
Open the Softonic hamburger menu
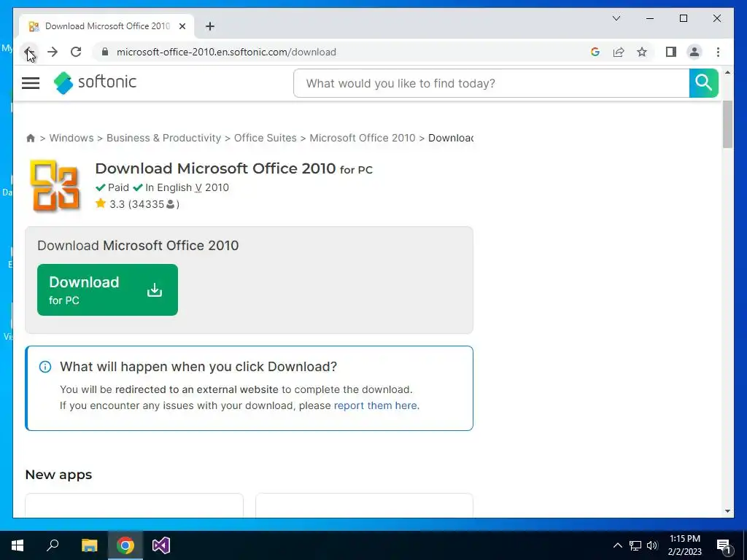31,83
